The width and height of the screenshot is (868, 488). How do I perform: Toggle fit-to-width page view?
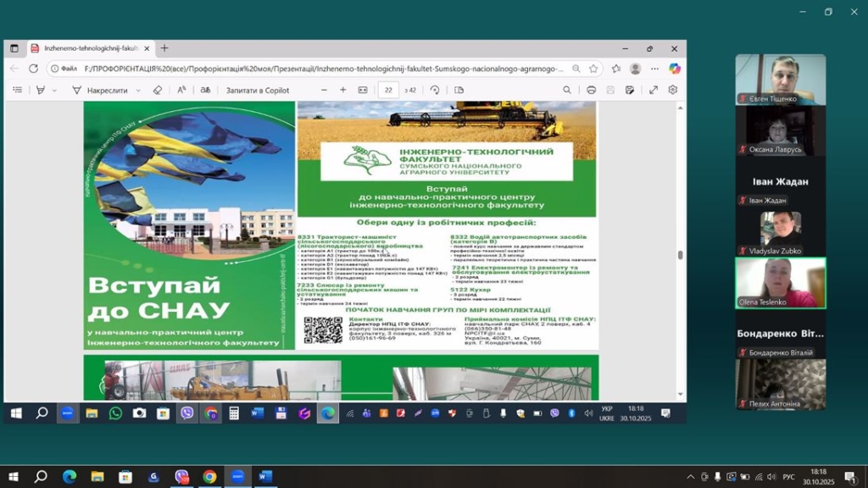pos(363,90)
